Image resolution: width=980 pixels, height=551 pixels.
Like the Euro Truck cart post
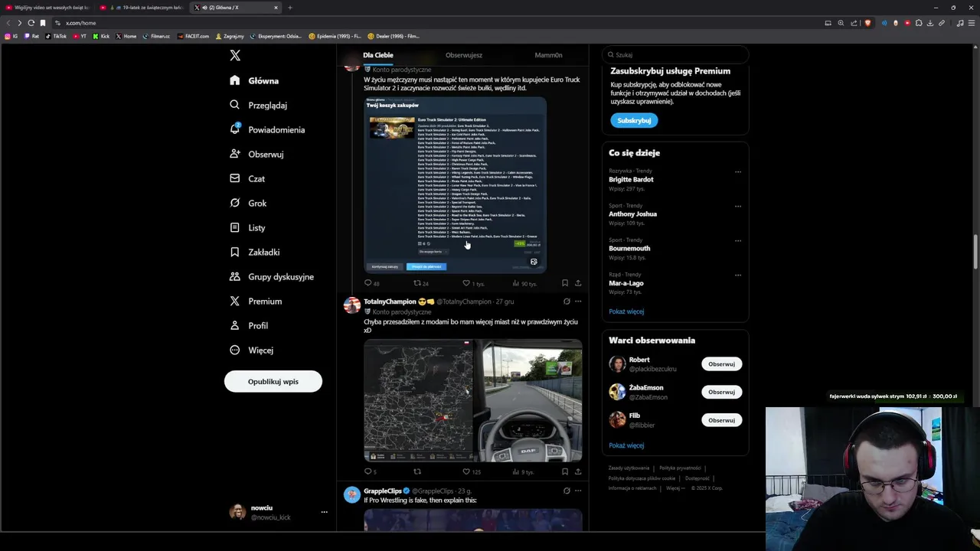(x=473, y=283)
